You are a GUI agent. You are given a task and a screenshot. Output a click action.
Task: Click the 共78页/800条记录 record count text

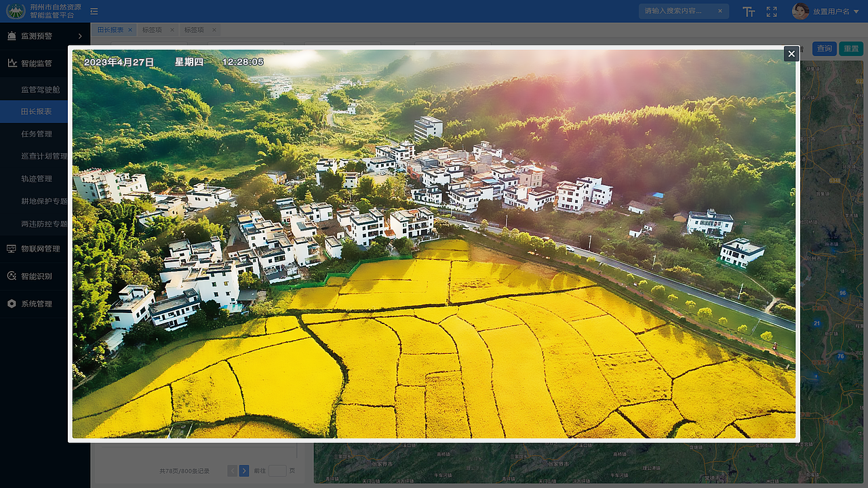point(184,471)
